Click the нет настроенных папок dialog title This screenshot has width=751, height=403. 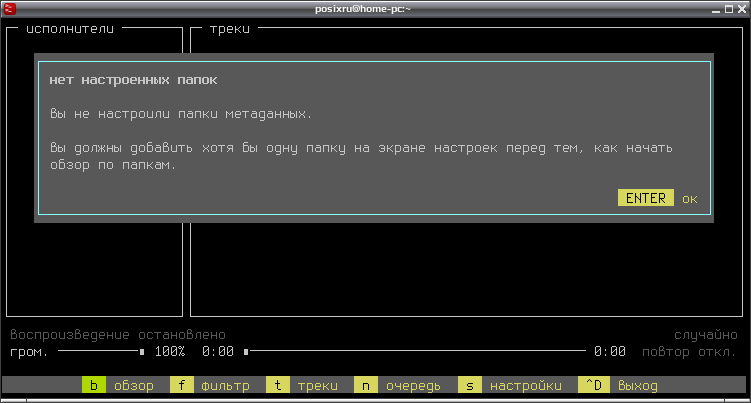pyautogui.click(x=133, y=80)
